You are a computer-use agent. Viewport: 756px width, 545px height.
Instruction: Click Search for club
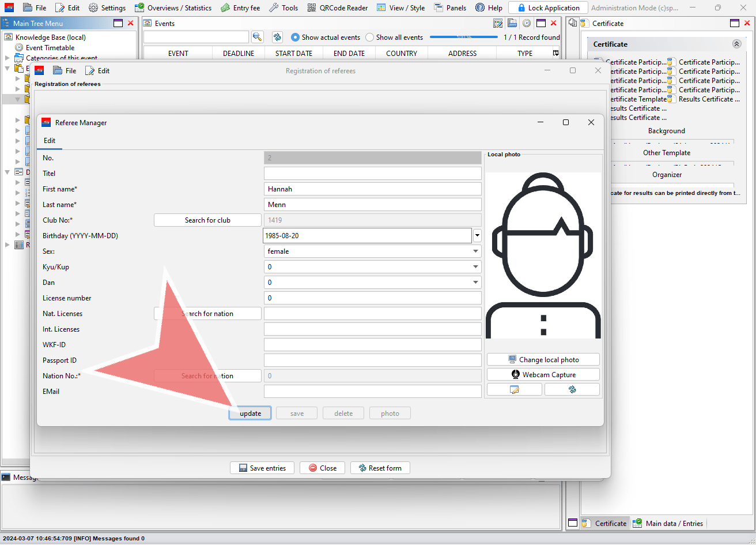pos(207,220)
